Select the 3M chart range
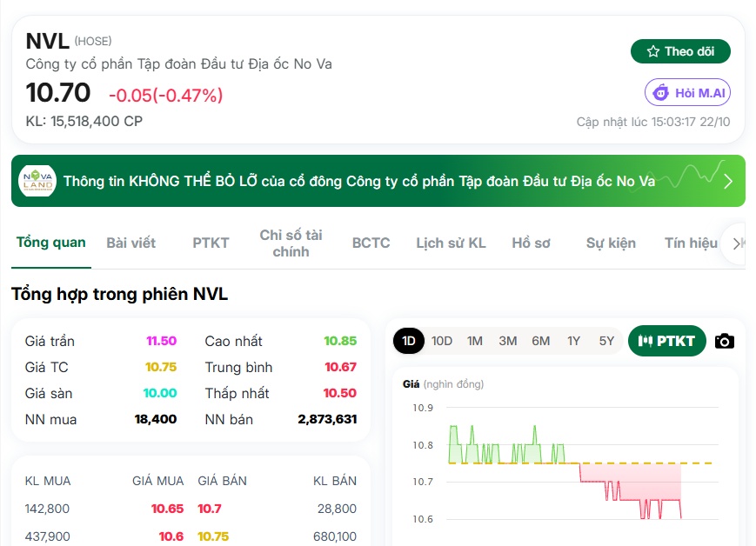Image resolution: width=756 pixels, height=546 pixels. coord(508,341)
